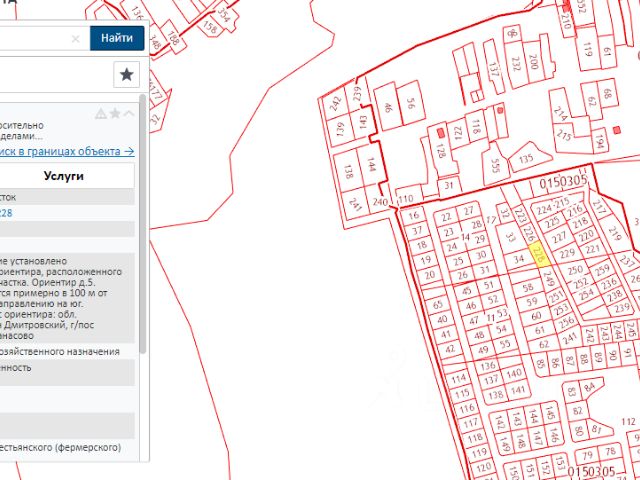Click the small red building marker in parcel 128
The height and width of the screenshot is (480, 640).
[x=440, y=132]
